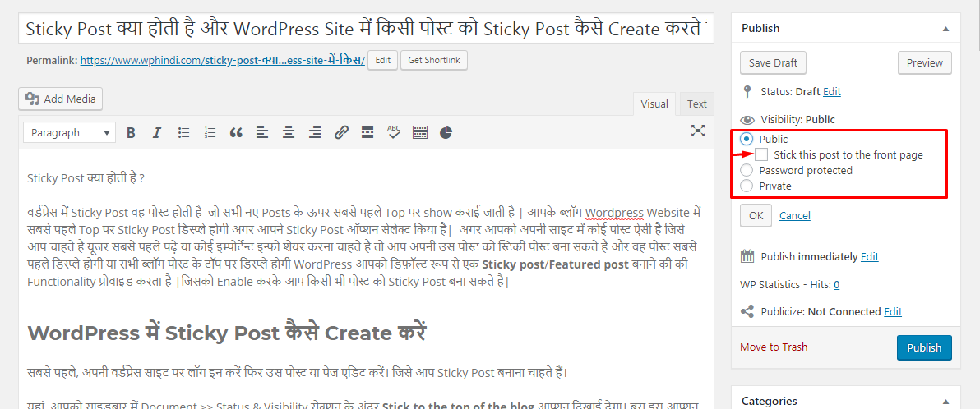Switch to the Text editor tab
This screenshot has width=980, height=409.
696,103
